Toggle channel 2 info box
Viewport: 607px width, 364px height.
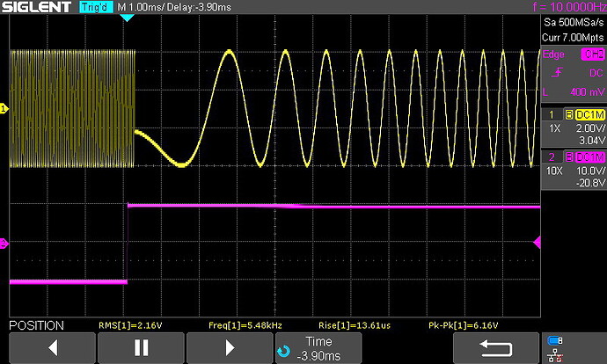572,169
